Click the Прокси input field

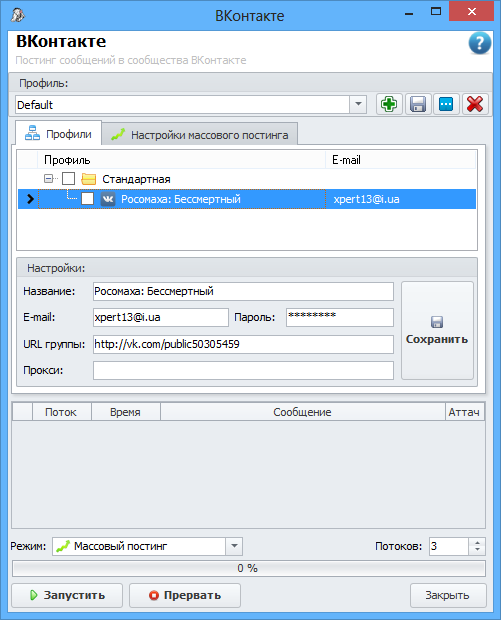(x=243, y=370)
